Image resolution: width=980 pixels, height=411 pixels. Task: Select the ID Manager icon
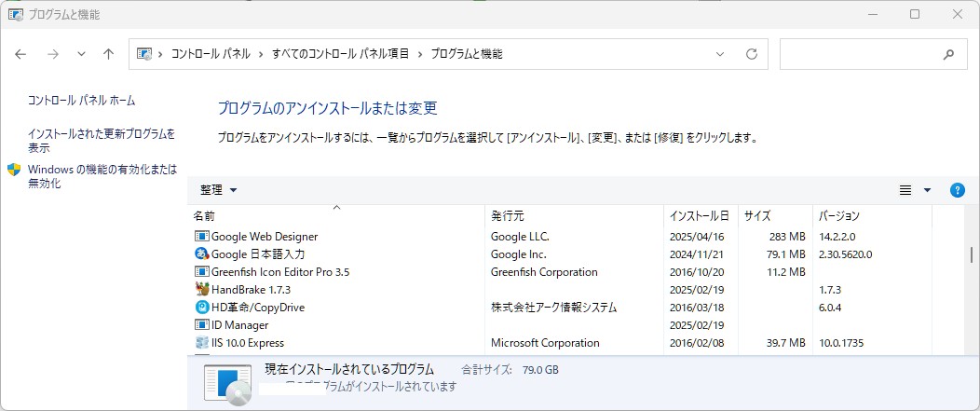point(201,324)
